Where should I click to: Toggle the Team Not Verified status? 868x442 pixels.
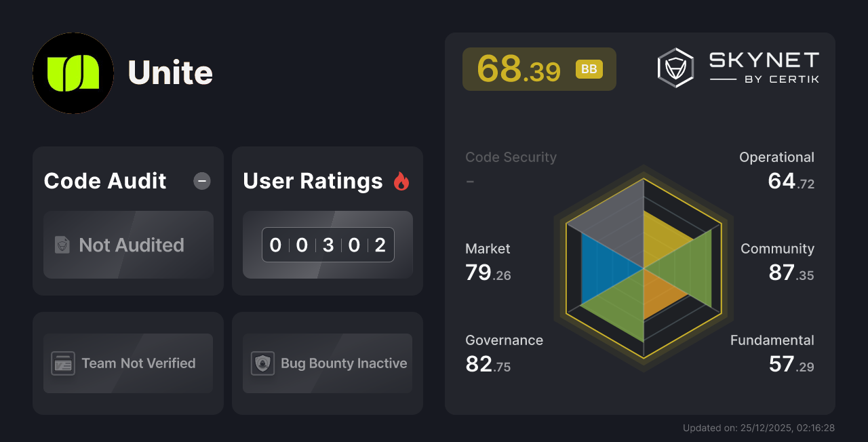click(x=127, y=363)
